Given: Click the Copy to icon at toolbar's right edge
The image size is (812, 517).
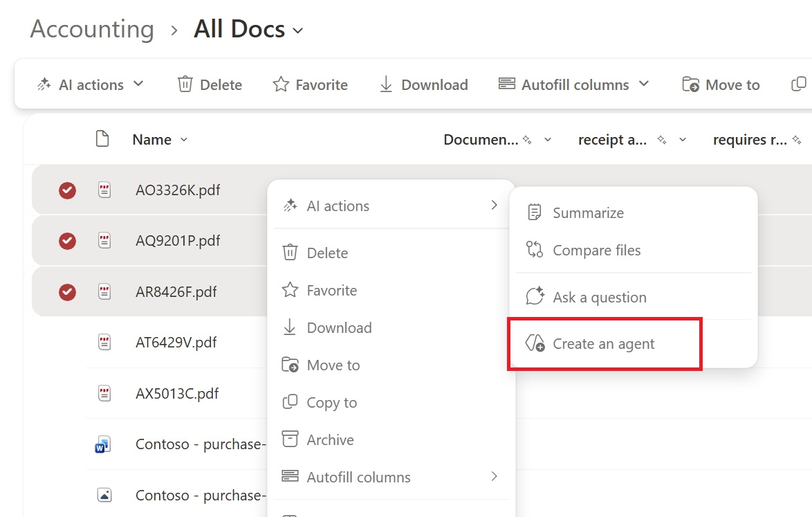Looking at the screenshot, I should coord(799,83).
